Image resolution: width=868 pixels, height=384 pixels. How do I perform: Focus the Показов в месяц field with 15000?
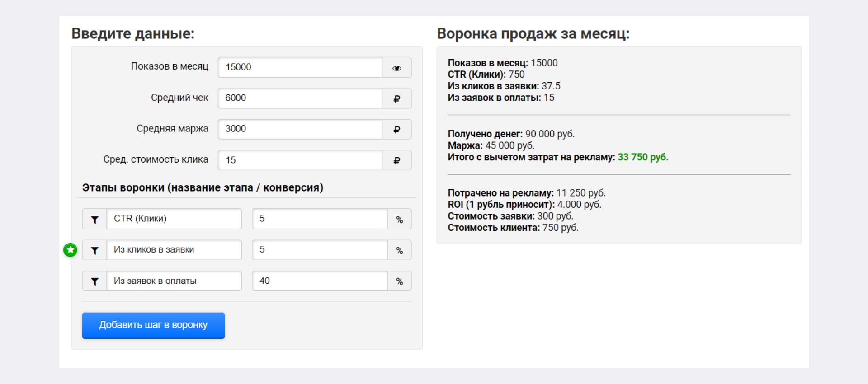300,67
